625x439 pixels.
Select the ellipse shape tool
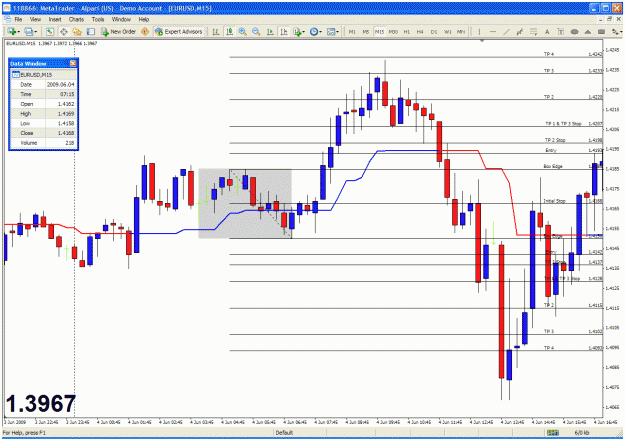574,31
